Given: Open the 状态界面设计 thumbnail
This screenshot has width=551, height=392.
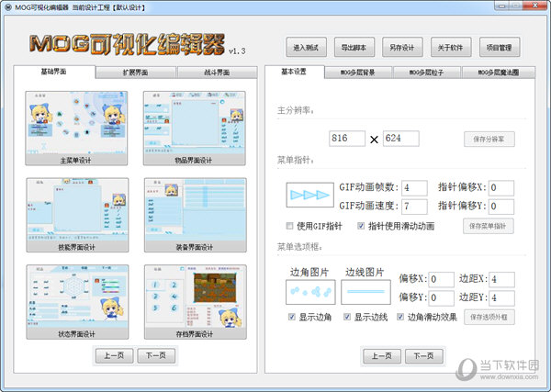Looking at the screenshot, I should 77,302.
